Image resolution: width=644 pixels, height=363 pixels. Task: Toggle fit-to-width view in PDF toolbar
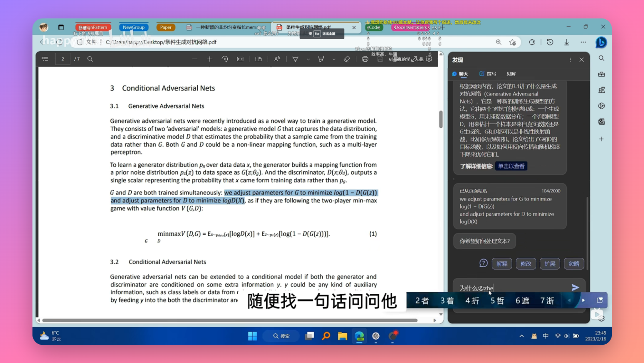tap(240, 59)
